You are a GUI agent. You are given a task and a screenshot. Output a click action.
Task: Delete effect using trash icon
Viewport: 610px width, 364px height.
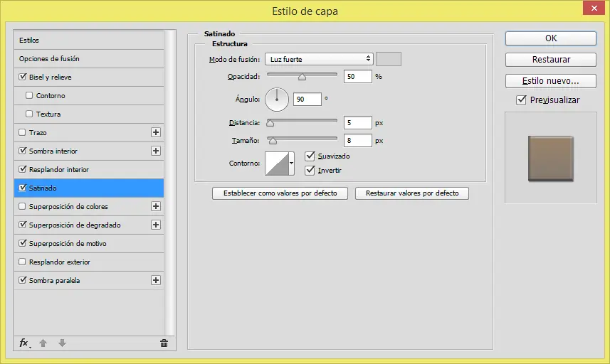[164, 343]
